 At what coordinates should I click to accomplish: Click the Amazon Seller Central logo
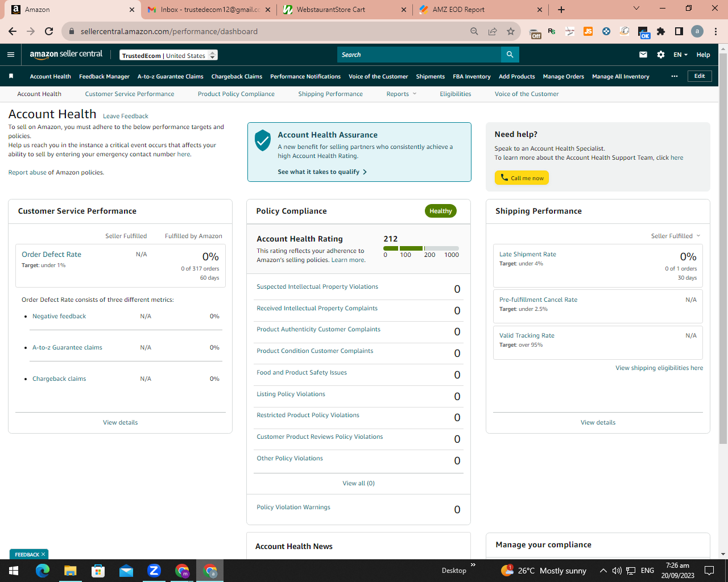[x=66, y=54]
